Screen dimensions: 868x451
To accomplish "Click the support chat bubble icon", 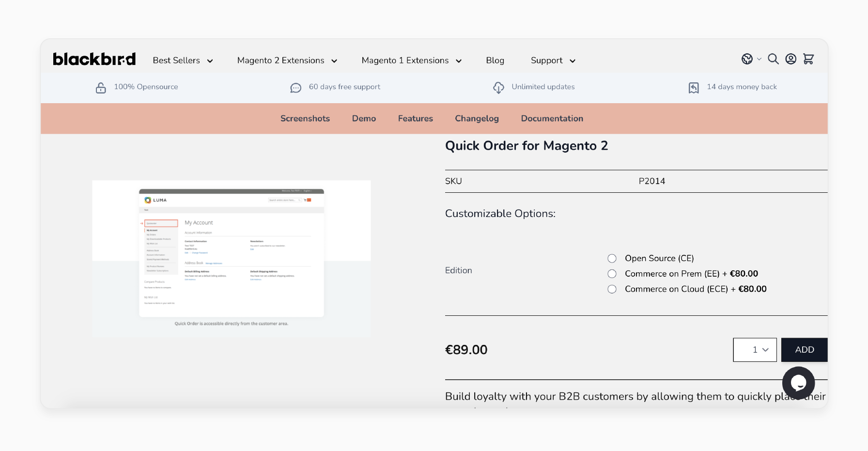I will (x=295, y=88).
